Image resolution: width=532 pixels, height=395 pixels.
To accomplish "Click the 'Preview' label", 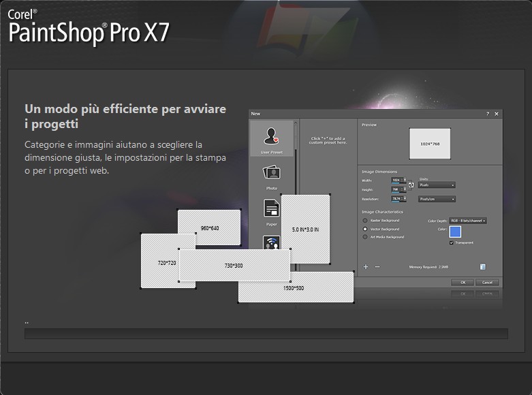I will click(369, 125).
